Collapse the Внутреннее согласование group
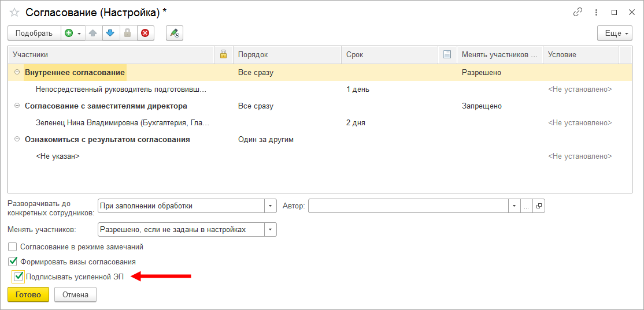The height and width of the screenshot is (310, 644). (17, 73)
